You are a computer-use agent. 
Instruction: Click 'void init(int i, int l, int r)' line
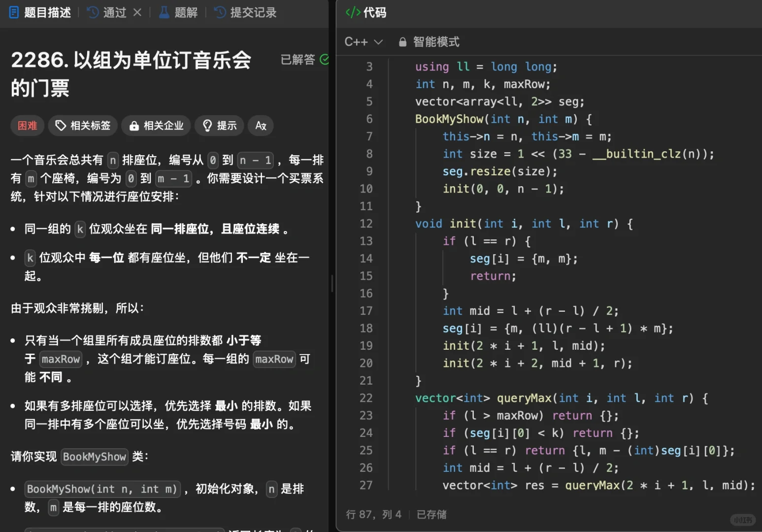point(524,224)
